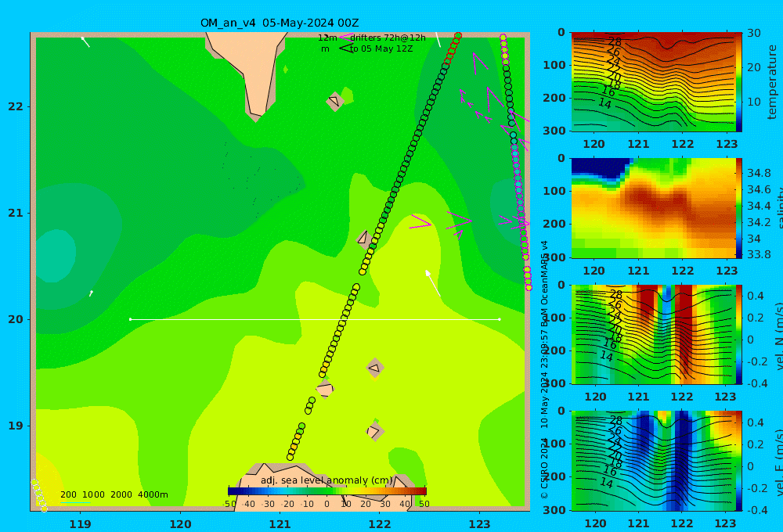Click the map title OM_an_v4 05-May-2024 00Z
783x532 pixels.
click(x=280, y=23)
